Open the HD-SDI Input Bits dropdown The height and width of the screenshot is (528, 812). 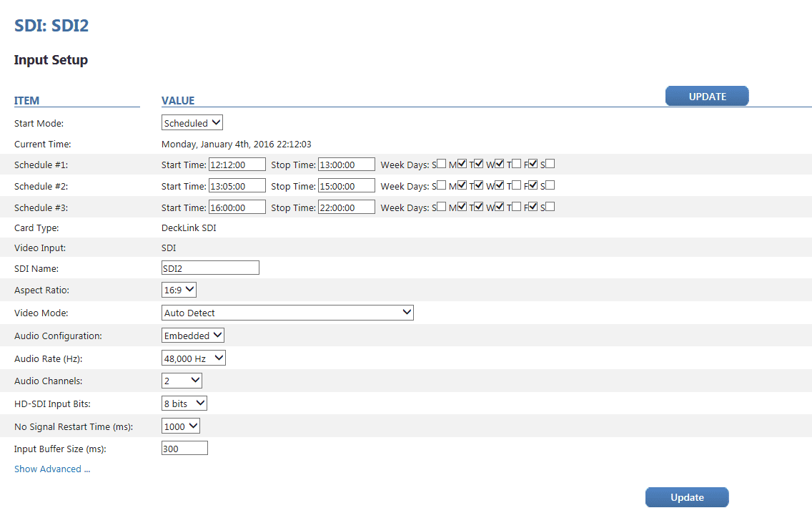(x=184, y=403)
